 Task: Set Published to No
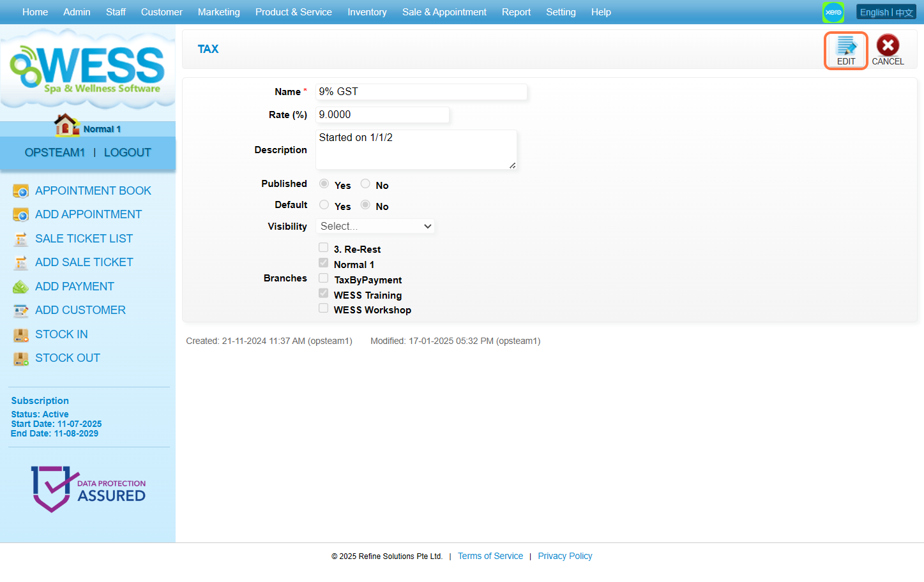tap(365, 184)
